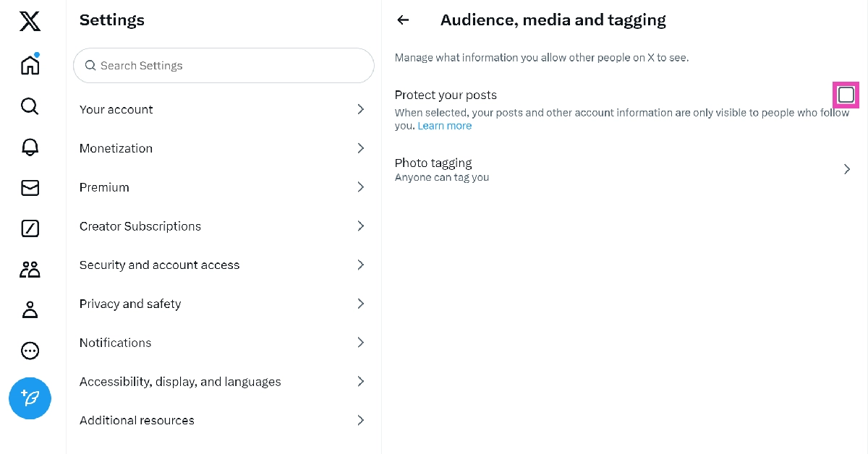The width and height of the screenshot is (868, 454).
Task: Go to the Home timeline icon
Action: coord(30,65)
